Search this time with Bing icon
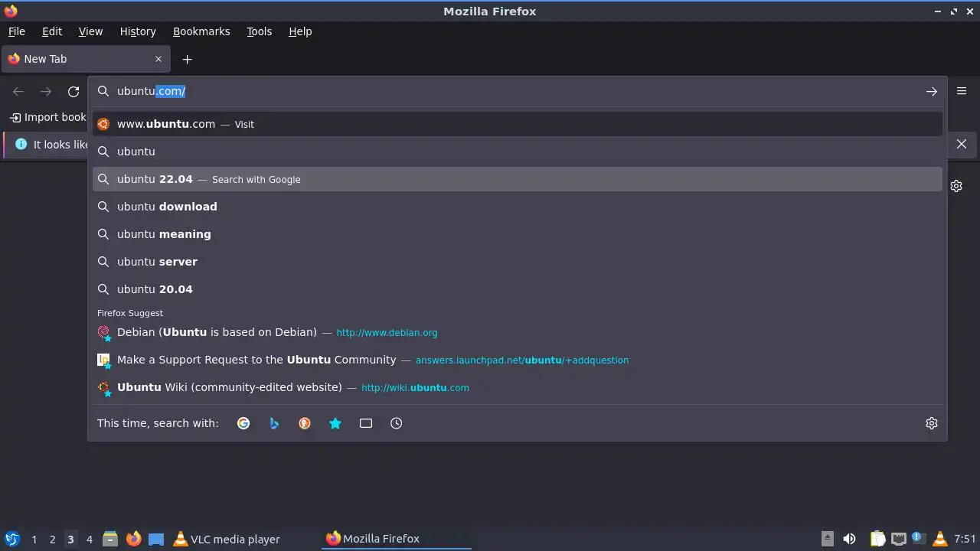Screen dimensions: 980x551 pyautogui.click(x=274, y=423)
